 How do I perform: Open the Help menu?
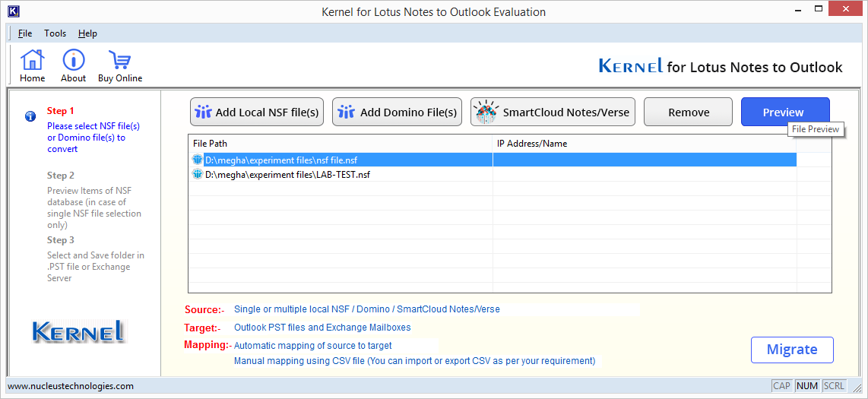(87, 33)
